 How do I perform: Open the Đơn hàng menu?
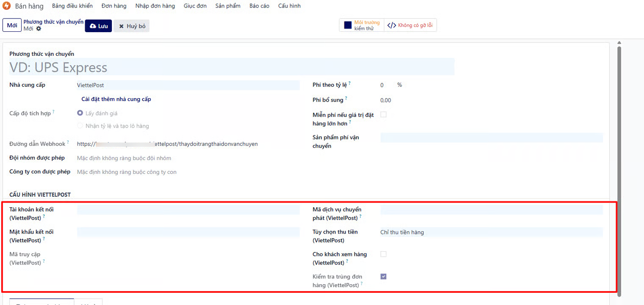pos(114,6)
